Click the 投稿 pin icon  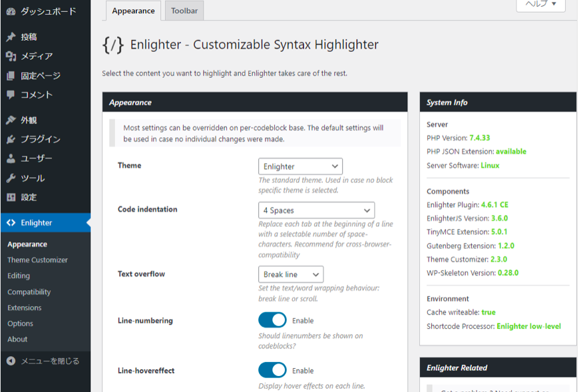(11, 37)
